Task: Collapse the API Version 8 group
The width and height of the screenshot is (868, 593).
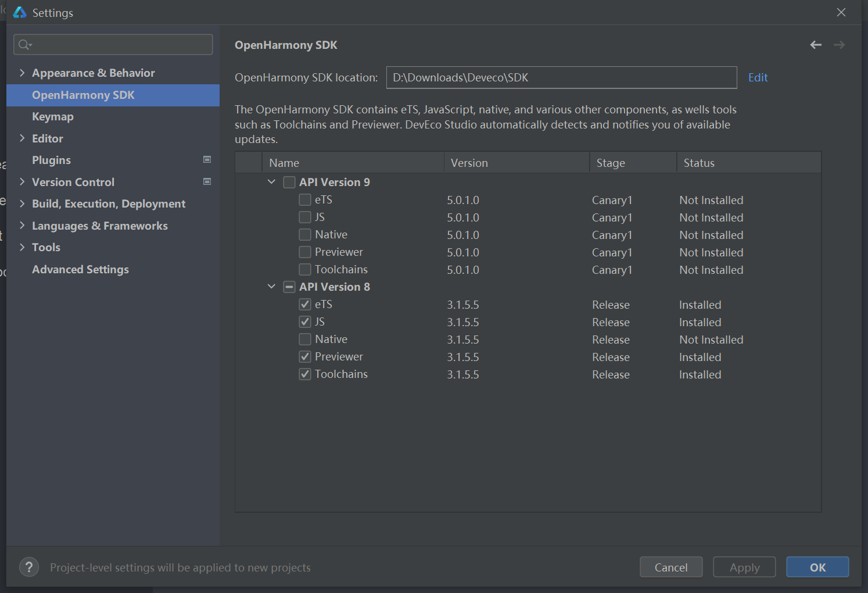Action: tap(271, 287)
